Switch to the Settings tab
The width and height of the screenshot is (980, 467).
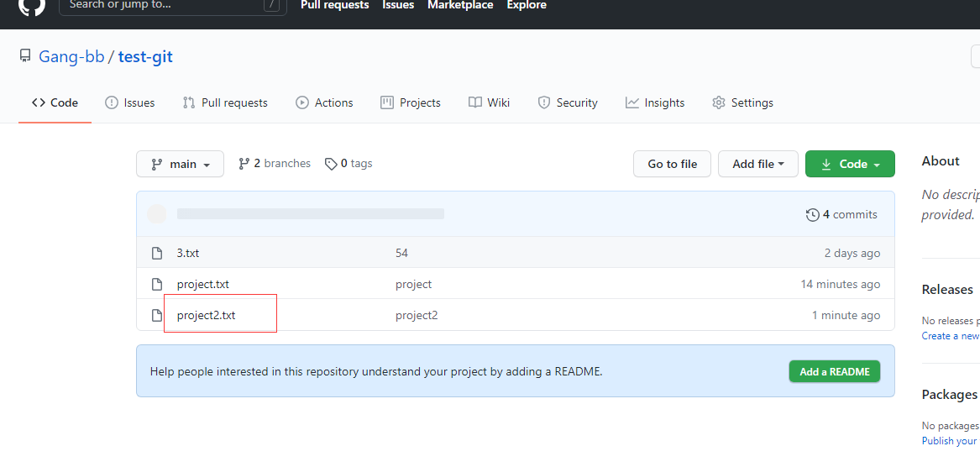click(x=742, y=102)
